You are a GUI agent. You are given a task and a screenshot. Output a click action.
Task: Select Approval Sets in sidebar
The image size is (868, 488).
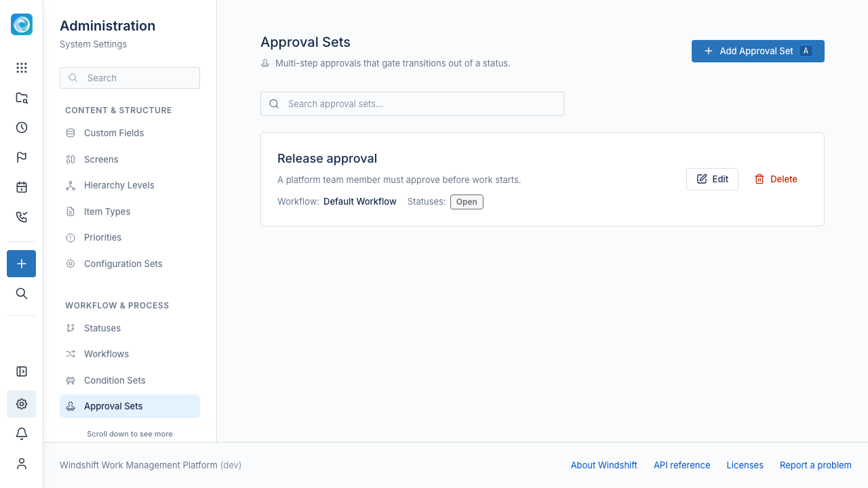[x=130, y=406]
